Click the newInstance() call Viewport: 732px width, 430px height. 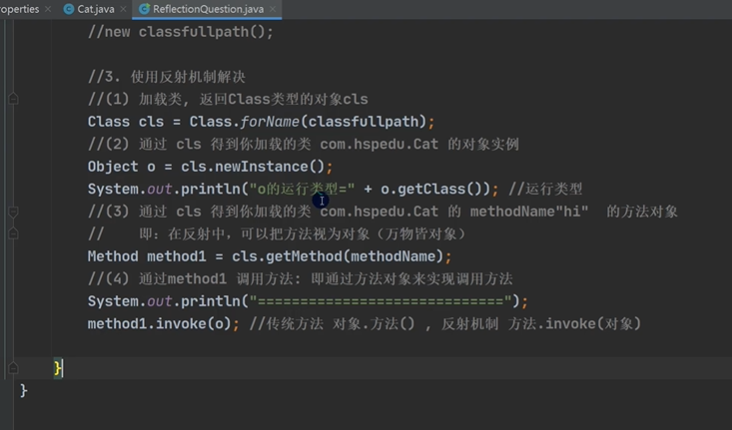point(269,167)
